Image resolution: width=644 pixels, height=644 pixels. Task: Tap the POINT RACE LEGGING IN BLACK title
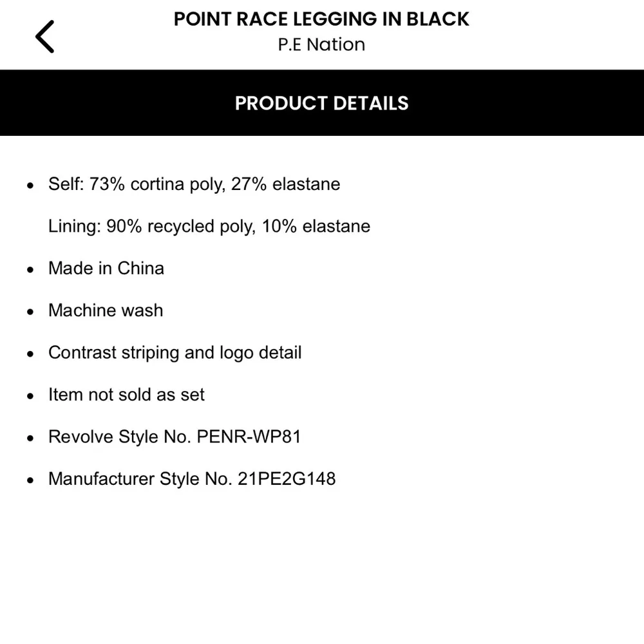[x=321, y=19]
